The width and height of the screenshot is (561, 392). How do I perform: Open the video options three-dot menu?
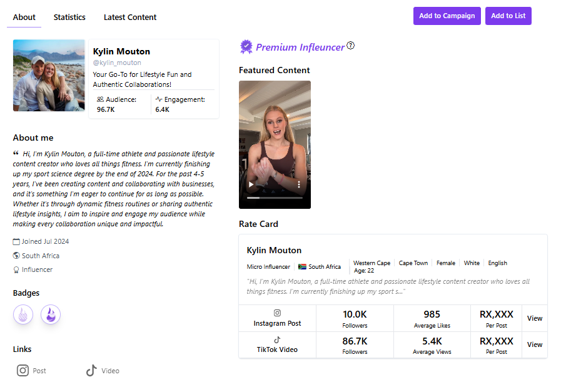(298, 184)
